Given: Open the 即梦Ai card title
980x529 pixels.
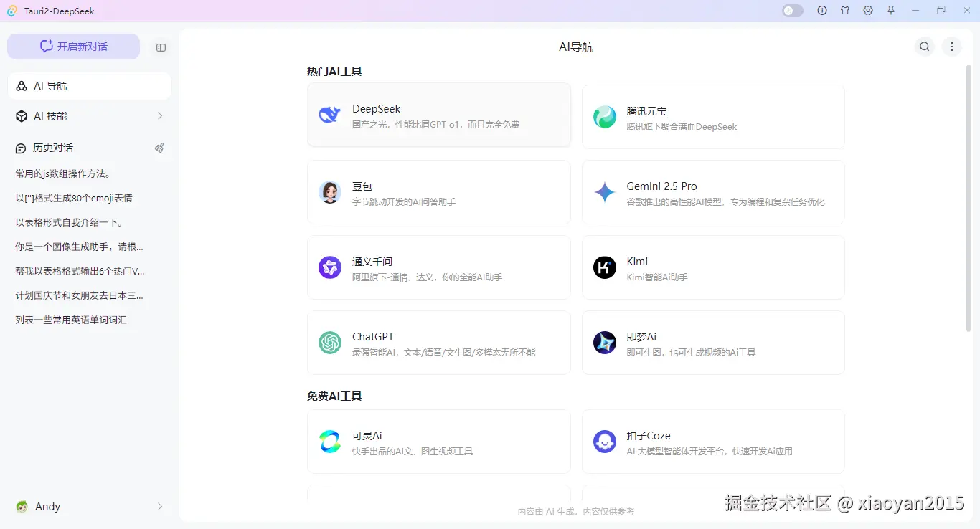Looking at the screenshot, I should tap(641, 337).
